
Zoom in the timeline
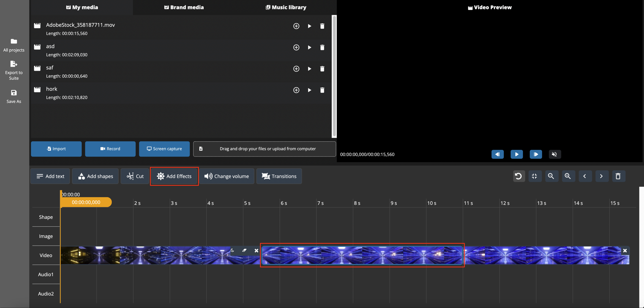[x=568, y=176]
